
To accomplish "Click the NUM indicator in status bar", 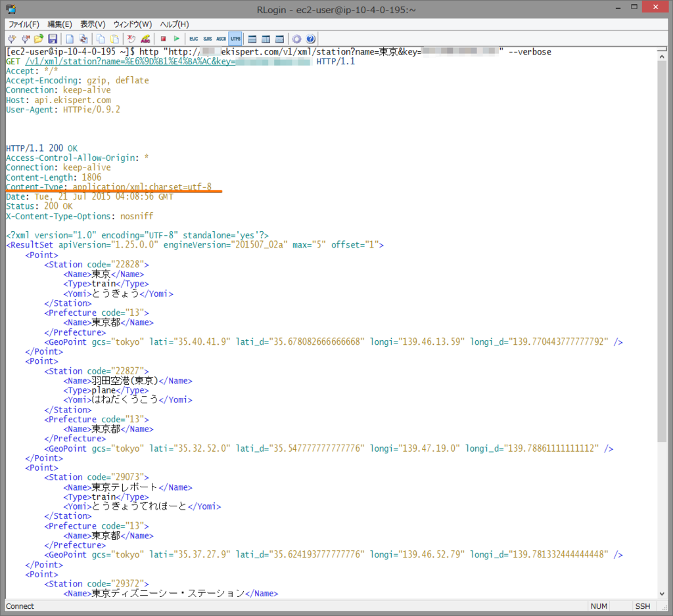I will click(x=599, y=606).
